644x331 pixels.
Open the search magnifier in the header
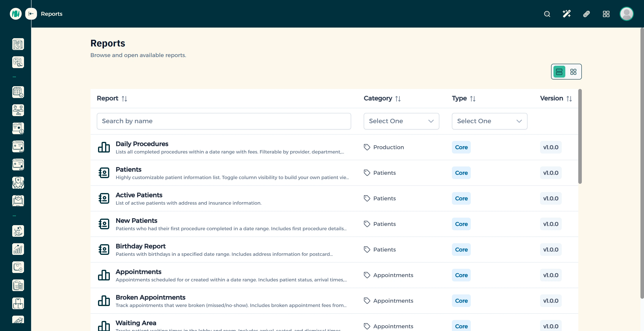click(x=547, y=14)
